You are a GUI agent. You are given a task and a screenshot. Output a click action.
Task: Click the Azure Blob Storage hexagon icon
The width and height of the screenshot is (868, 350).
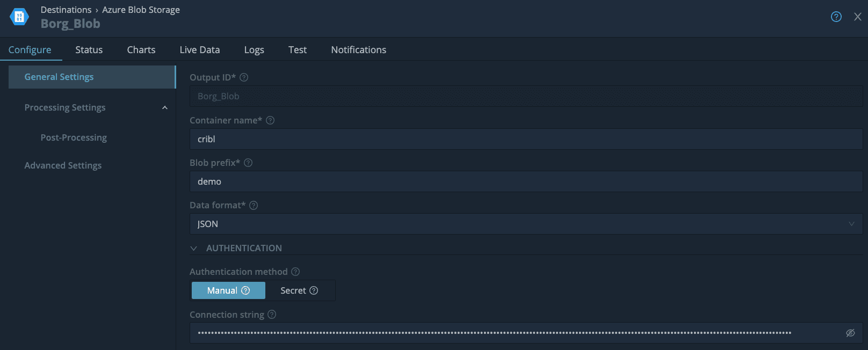click(x=19, y=17)
